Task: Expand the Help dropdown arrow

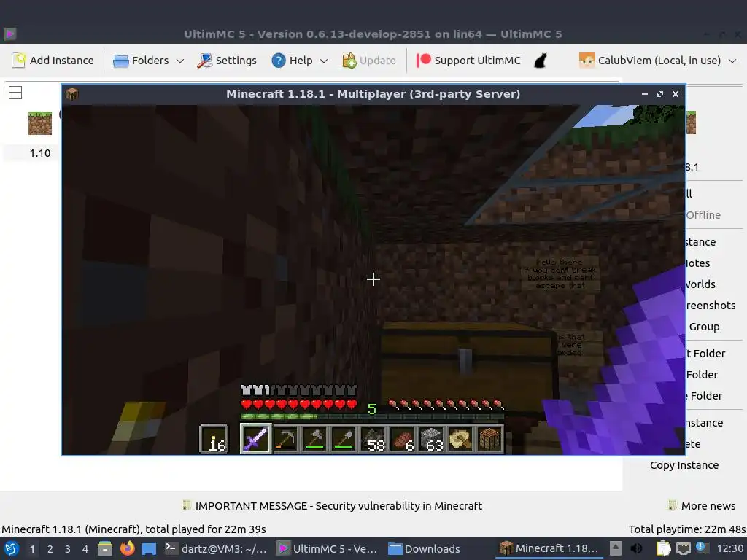Action: click(324, 61)
